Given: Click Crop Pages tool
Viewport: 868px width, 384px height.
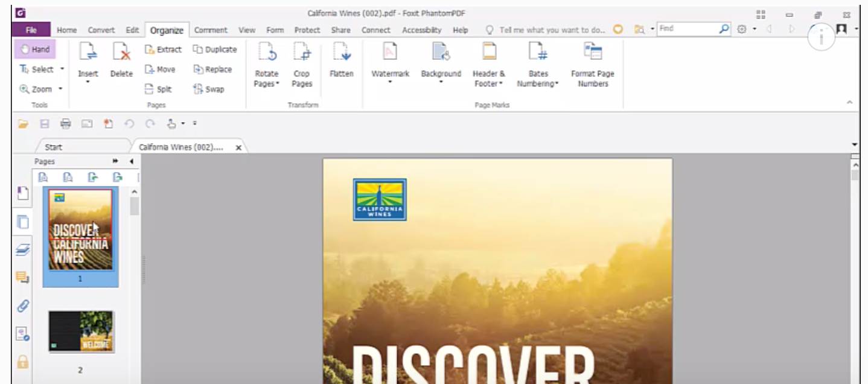Looking at the screenshot, I should coord(302,65).
